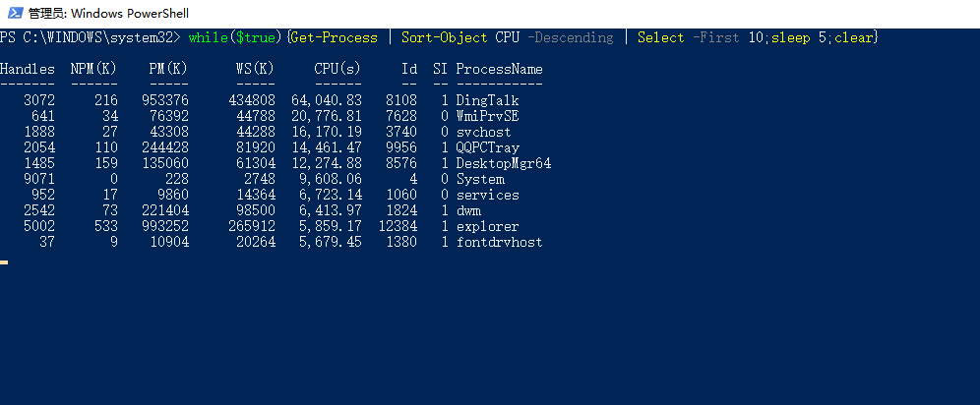Click the DesktopMgr64 process name
The image size is (980, 405).
[504, 163]
